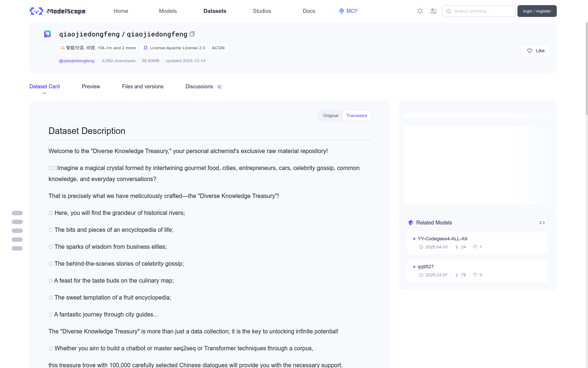Open the Studios nav item
The width and height of the screenshot is (588, 368).
tap(262, 11)
